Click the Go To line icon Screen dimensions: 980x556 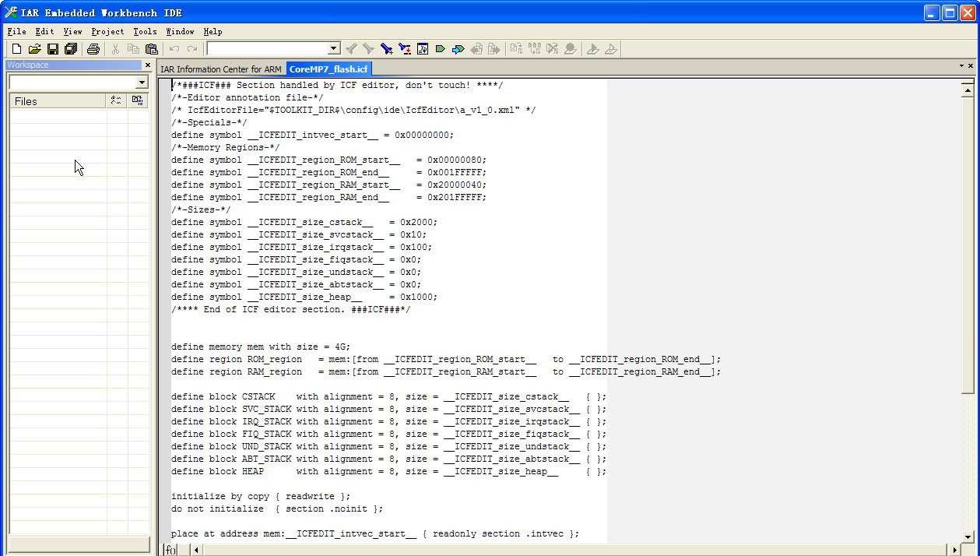(423, 49)
